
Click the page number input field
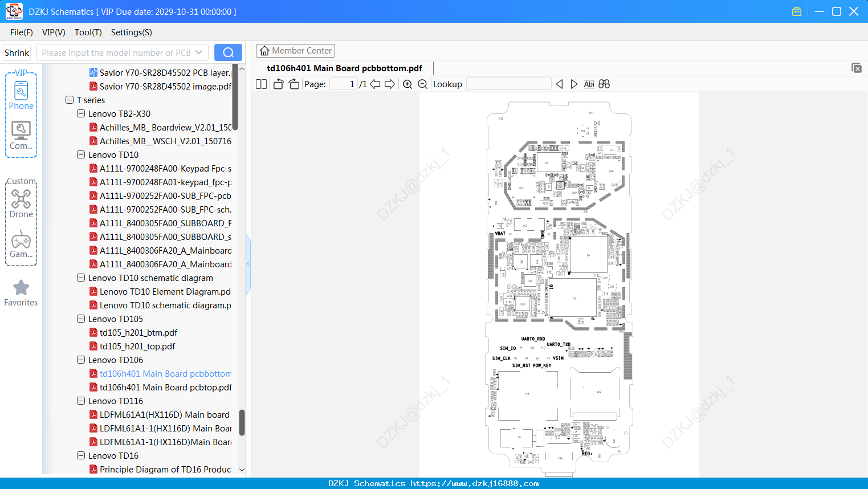343,84
